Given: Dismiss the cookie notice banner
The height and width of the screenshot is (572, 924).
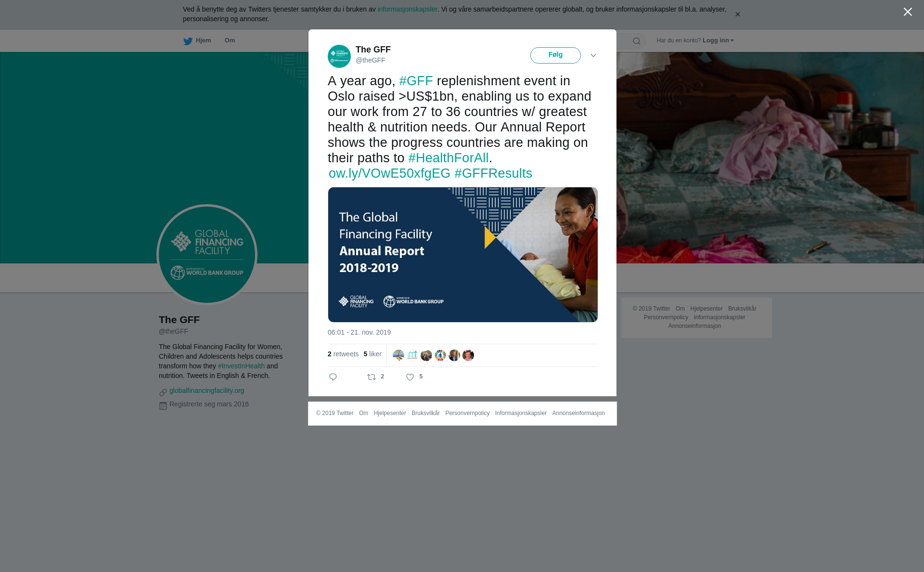Looking at the screenshot, I should pos(737,14).
